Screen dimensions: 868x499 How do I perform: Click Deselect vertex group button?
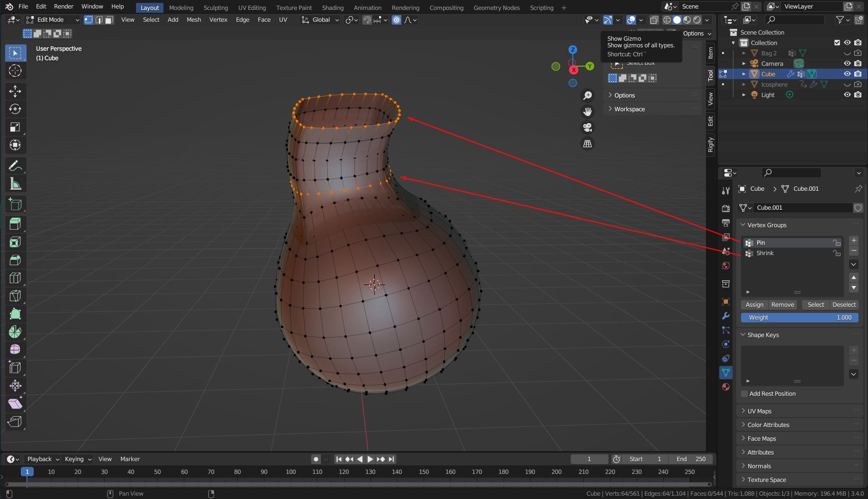pyautogui.click(x=844, y=305)
